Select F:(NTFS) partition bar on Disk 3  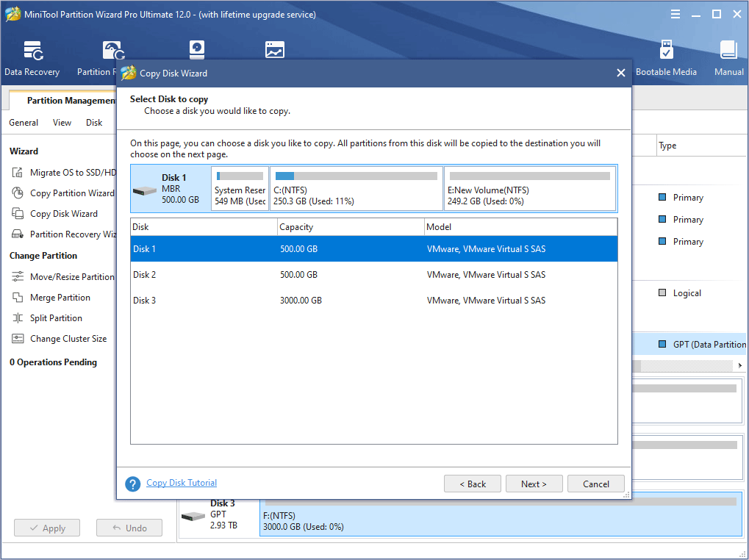[x=501, y=514]
